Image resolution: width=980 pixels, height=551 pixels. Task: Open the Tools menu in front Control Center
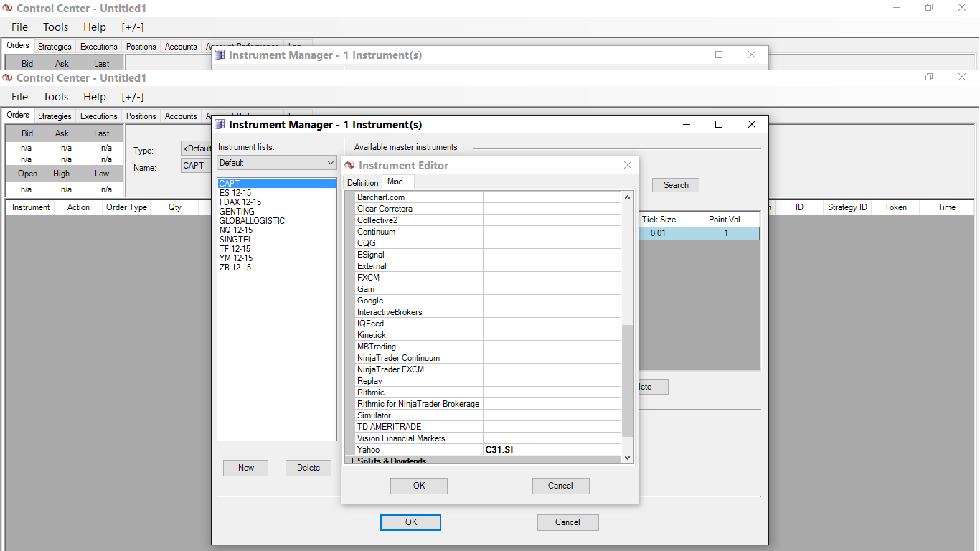[x=55, y=97]
